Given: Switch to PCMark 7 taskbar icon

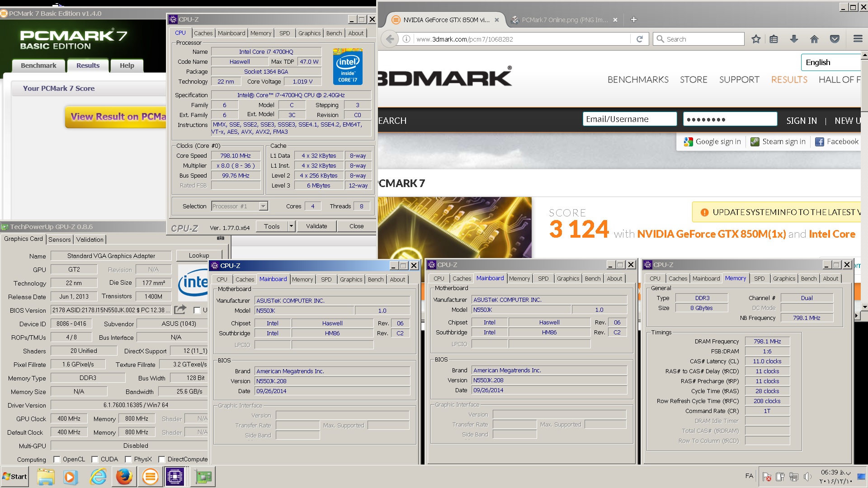Looking at the screenshot, I should pyautogui.click(x=150, y=477).
